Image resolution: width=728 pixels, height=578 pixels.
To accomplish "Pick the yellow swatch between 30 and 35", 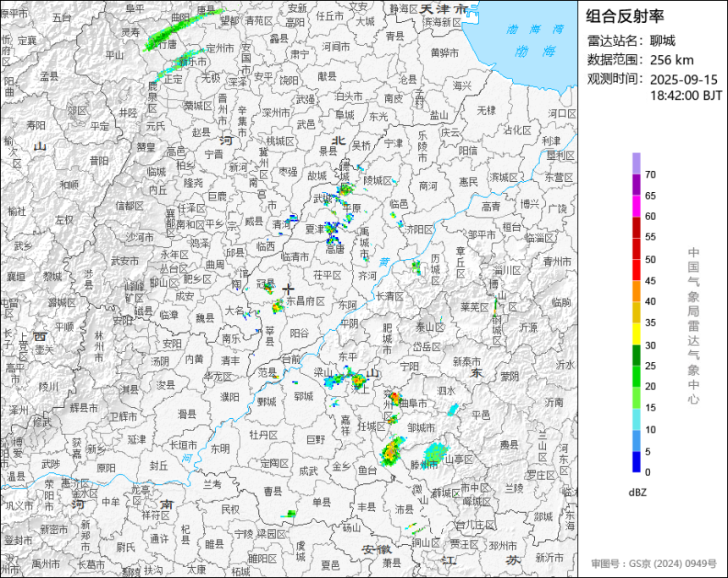I will [636, 333].
